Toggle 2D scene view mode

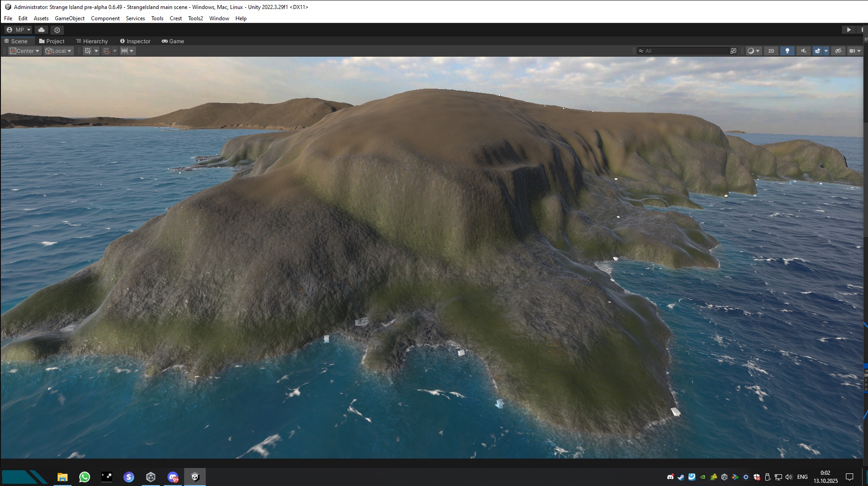click(x=771, y=51)
